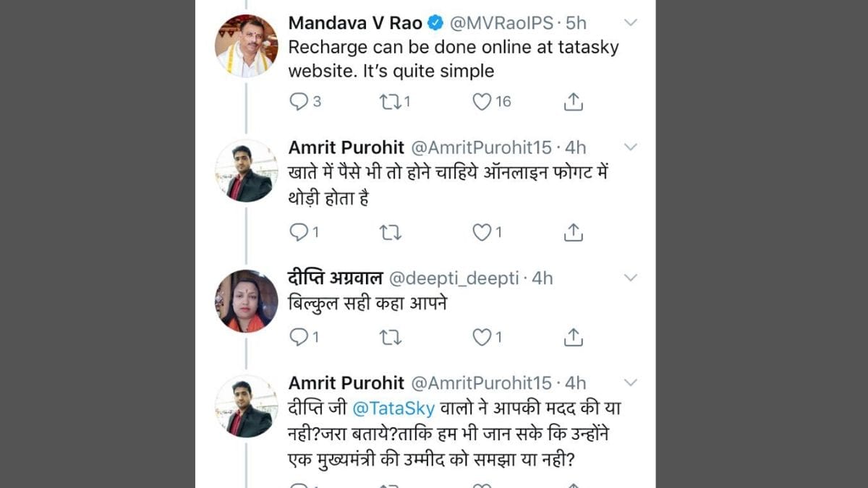Share दीप्ति अग्रवाल's tweet

(x=573, y=337)
